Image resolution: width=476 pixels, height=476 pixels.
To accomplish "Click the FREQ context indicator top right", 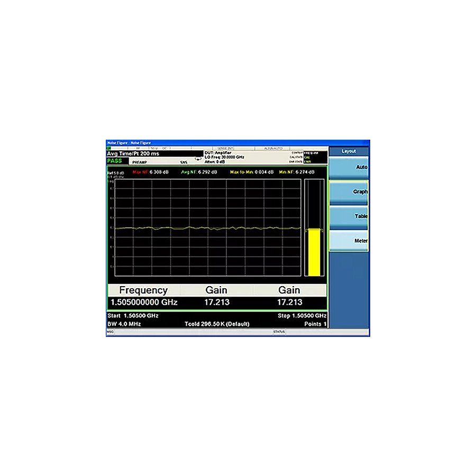I will tap(310, 152).
